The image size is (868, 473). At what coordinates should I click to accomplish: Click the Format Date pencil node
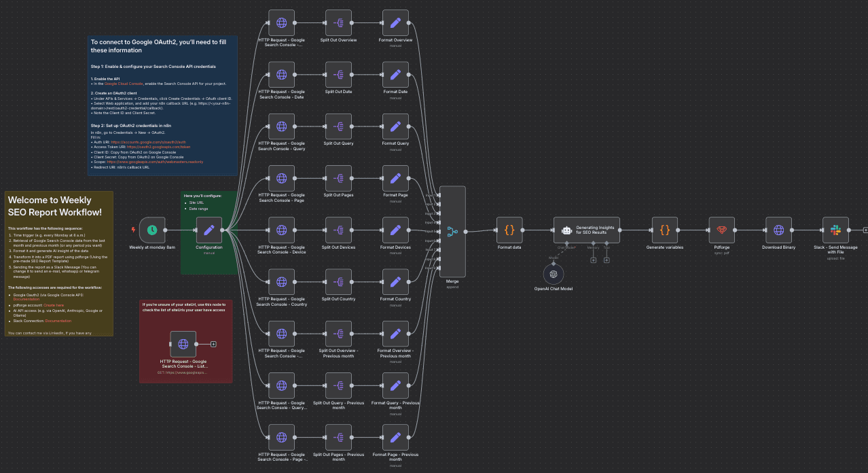point(395,75)
